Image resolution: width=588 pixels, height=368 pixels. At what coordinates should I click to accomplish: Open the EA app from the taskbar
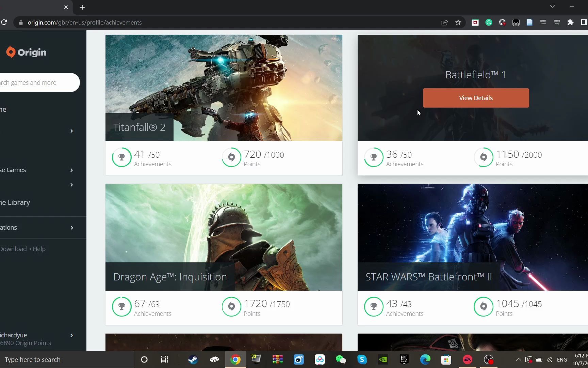468,359
